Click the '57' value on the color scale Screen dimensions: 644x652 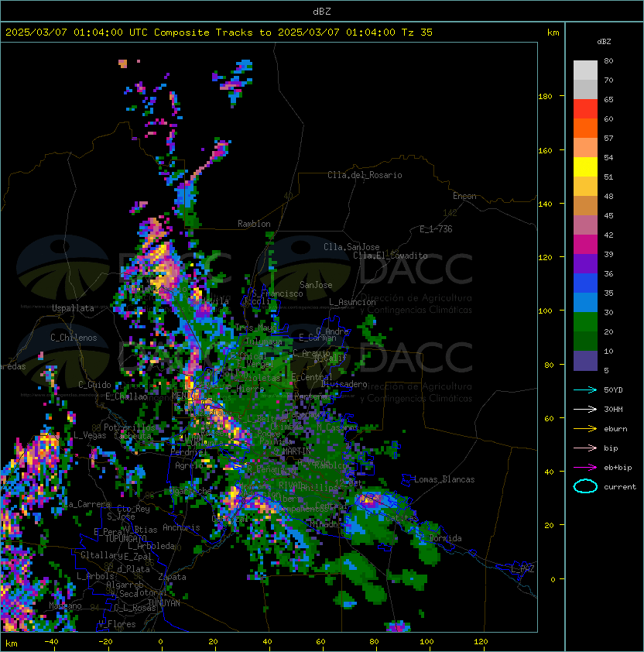point(608,139)
